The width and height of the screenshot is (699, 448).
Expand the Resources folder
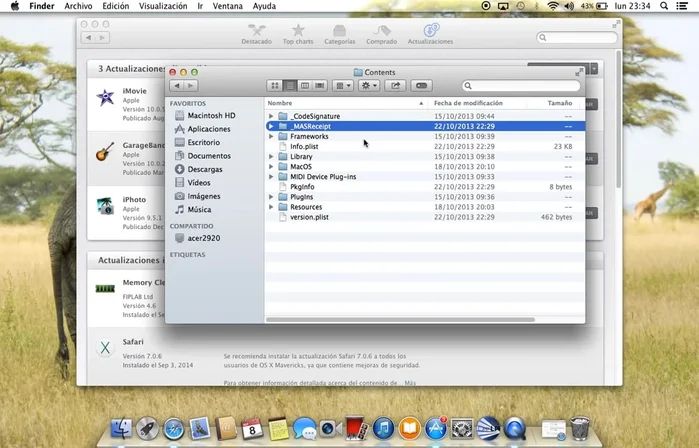(271, 207)
